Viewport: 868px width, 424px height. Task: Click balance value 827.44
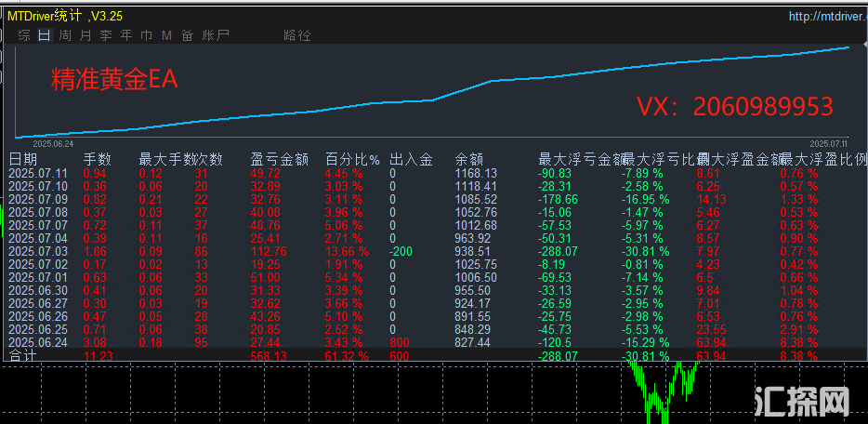point(472,343)
